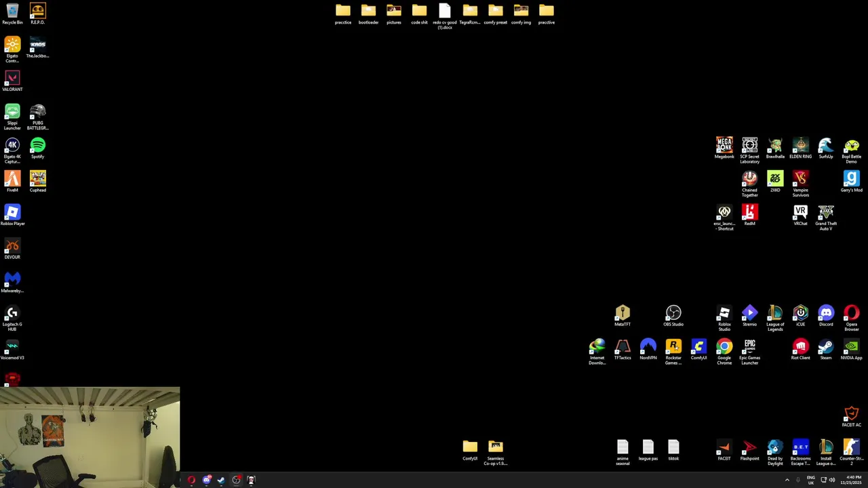Launch the FACEIT AC shortcut

coord(852,417)
